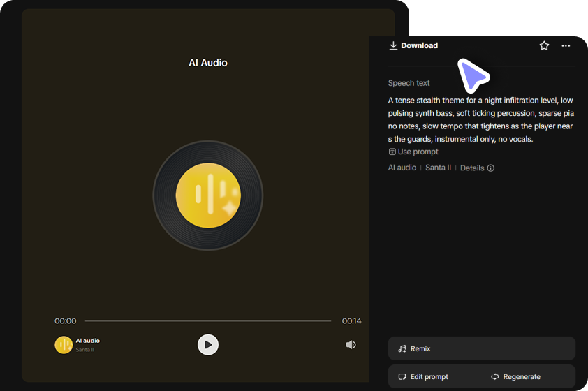
Task: Click the small AI audio avatar thumbnail
Action: tap(64, 345)
